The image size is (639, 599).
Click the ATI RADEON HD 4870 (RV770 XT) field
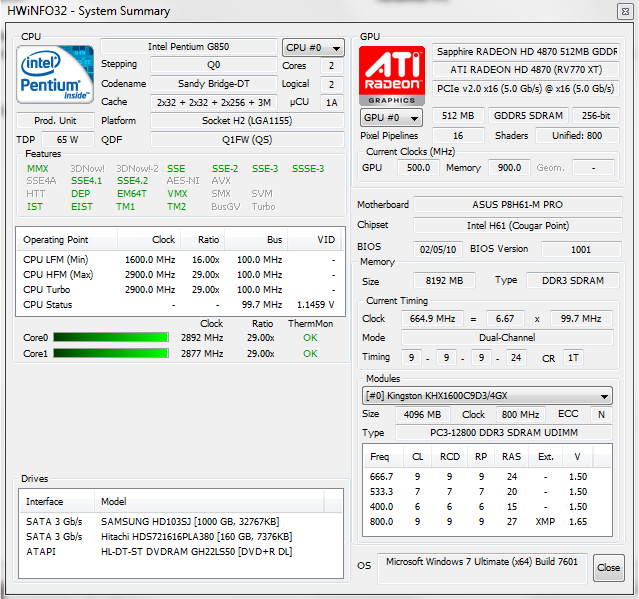click(526, 70)
